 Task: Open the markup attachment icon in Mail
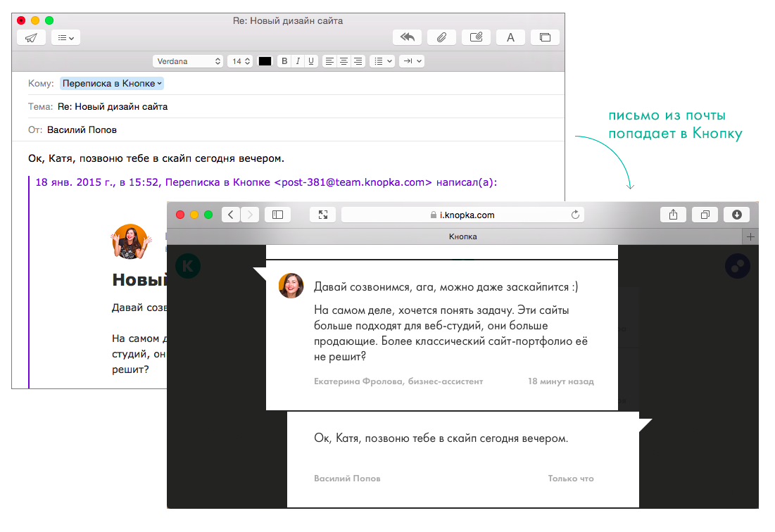coord(477,38)
